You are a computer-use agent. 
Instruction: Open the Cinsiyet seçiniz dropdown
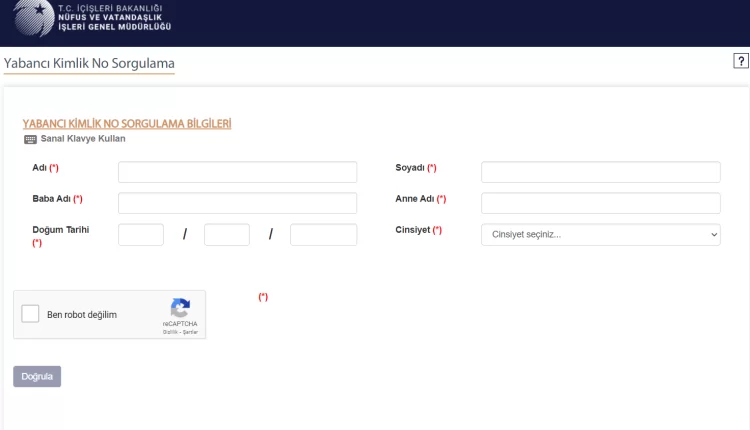pyautogui.click(x=601, y=234)
